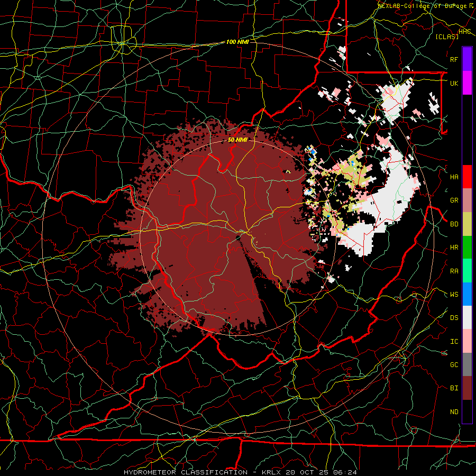
Task: Click the BD olive-yellow legend swatch
Action: (467, 224)
